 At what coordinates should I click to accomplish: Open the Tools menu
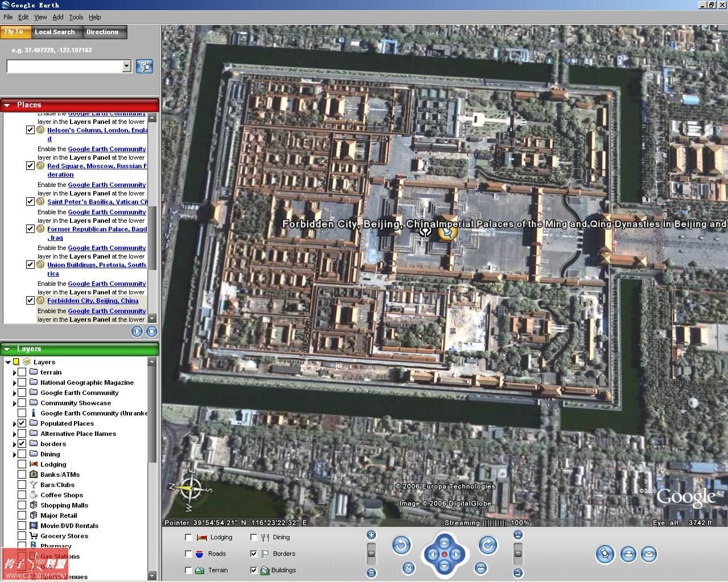[x=76, y=17]
